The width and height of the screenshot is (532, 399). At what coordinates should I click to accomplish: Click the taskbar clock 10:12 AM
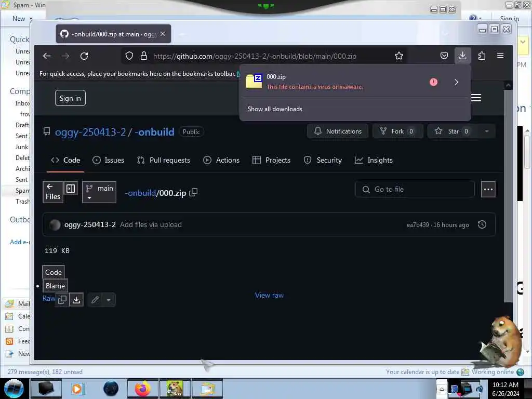point(505,385)
